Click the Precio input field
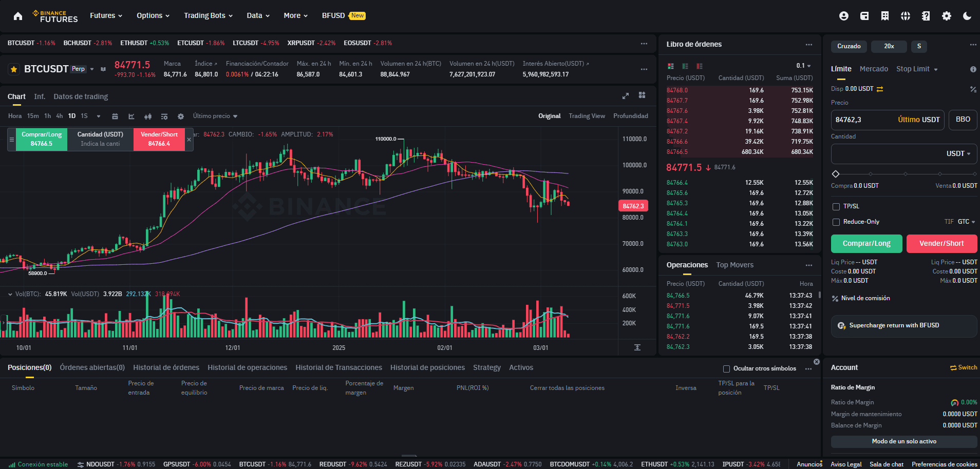The image size is (980, 469). coord(888,120)
